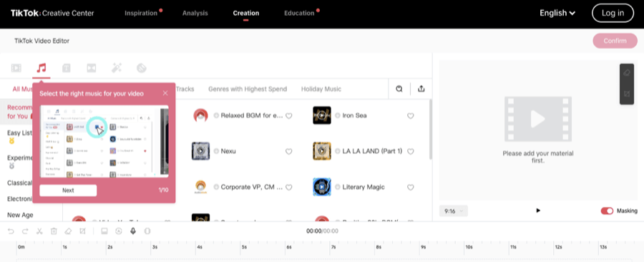The width and height of the screenshot is (644, 262).
Task: Click the Confirm button
Action: pos(615,41)
